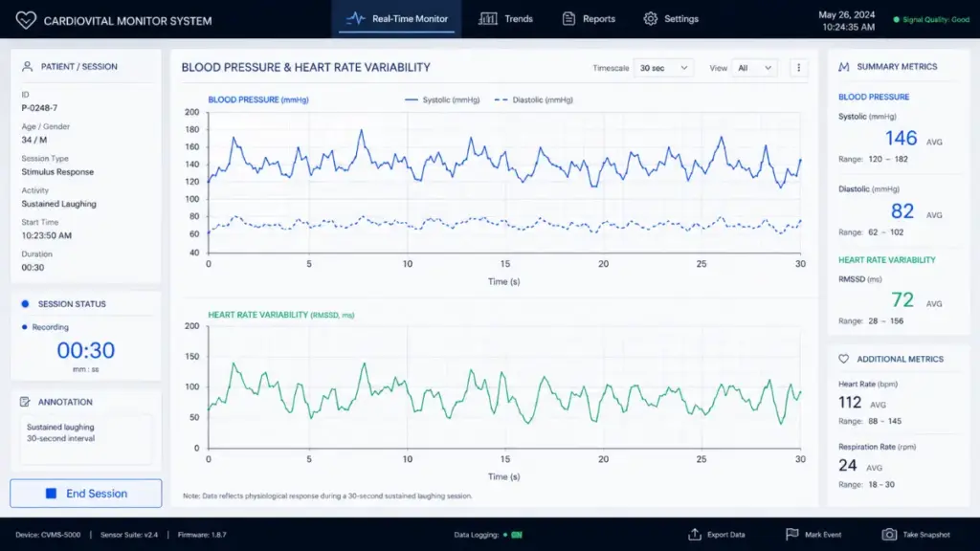Click the Trends bar chart icon
This screenshot has height=551, width=980.
tap(487, 19)
